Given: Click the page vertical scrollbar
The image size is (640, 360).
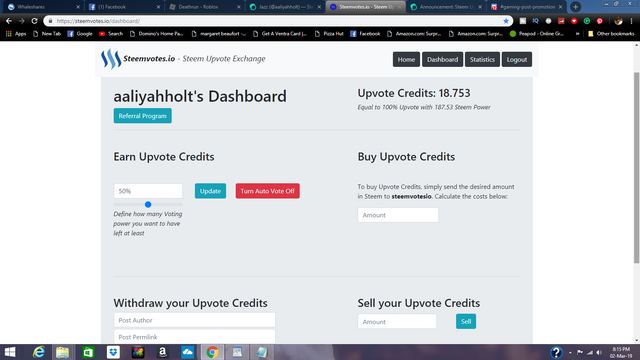Looking at the screenshot, I should coord(636,167).
